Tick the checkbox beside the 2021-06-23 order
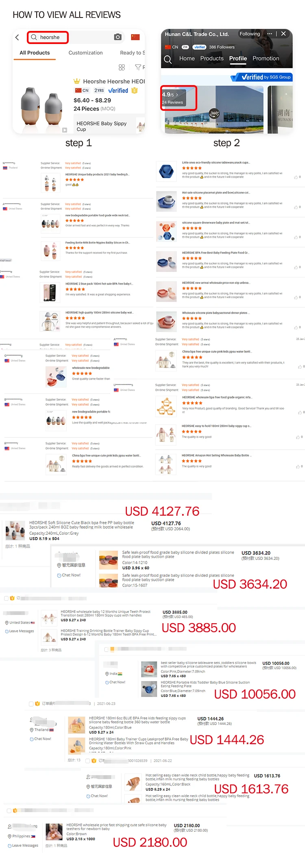305x868 pixels. (31, 703)
